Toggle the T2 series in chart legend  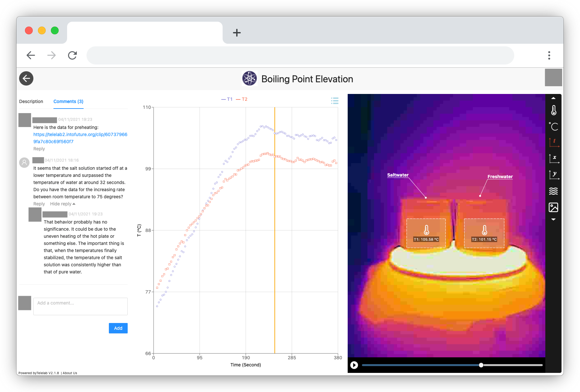coord(242,99)
